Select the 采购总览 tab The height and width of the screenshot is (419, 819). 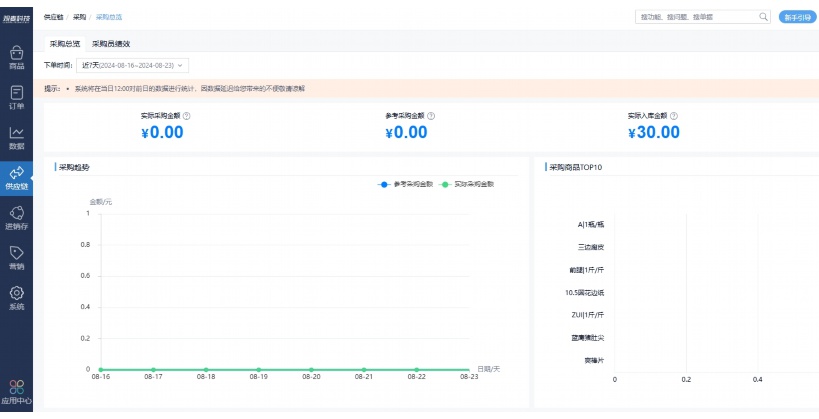coord(65,44)
